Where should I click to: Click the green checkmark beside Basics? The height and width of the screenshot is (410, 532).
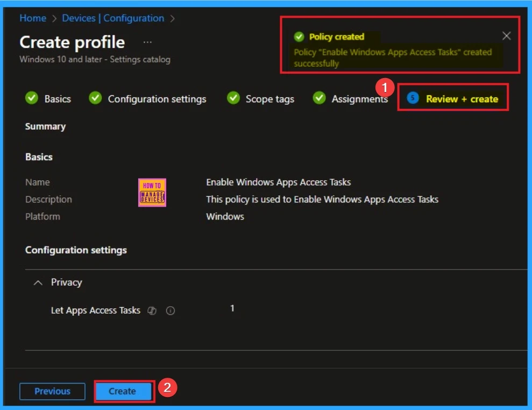point(32,98)
